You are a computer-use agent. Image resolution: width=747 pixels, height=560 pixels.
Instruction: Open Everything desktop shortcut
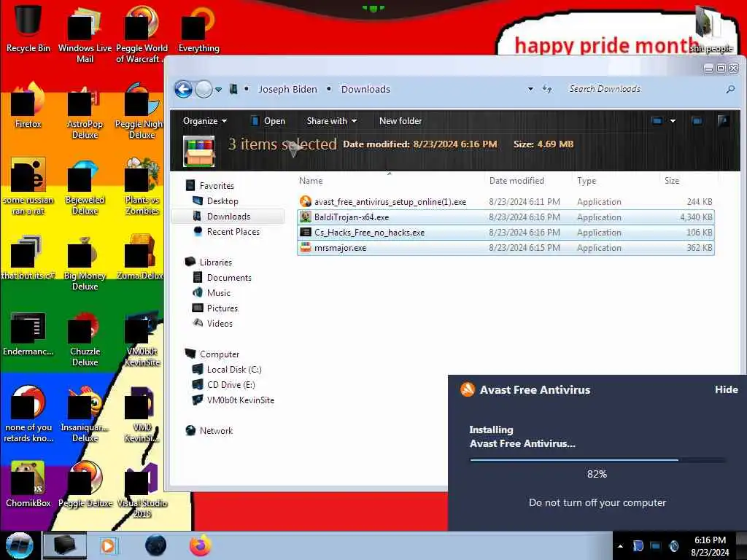tap(198, 29)
